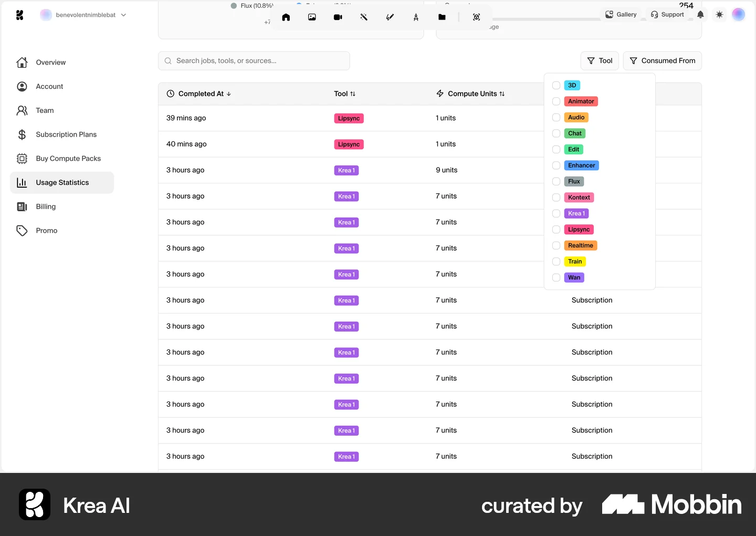Click the Gallery icon in header

point(609,15)
